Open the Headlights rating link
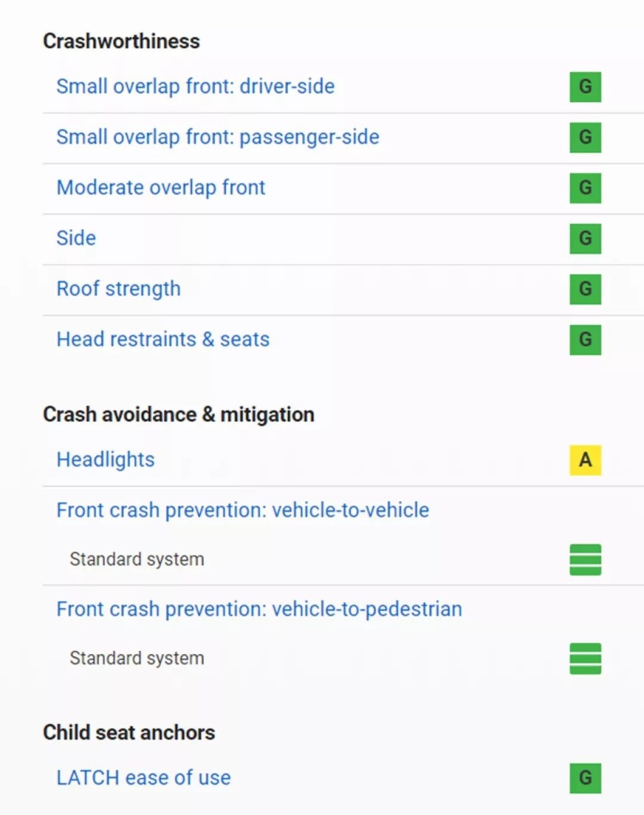This screenshot has height=815, width=644. 106,460
